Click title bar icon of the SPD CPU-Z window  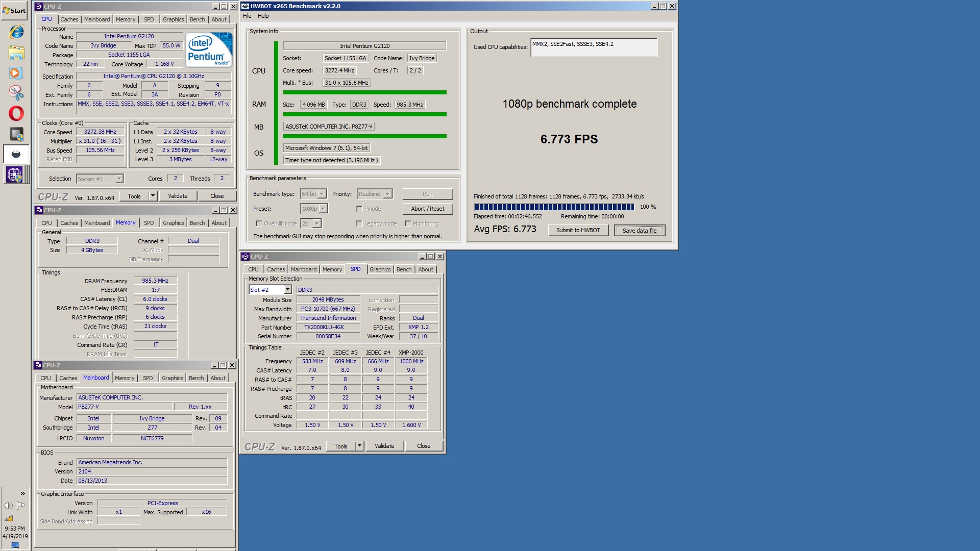pyautogui.click(x=246, y=257)
